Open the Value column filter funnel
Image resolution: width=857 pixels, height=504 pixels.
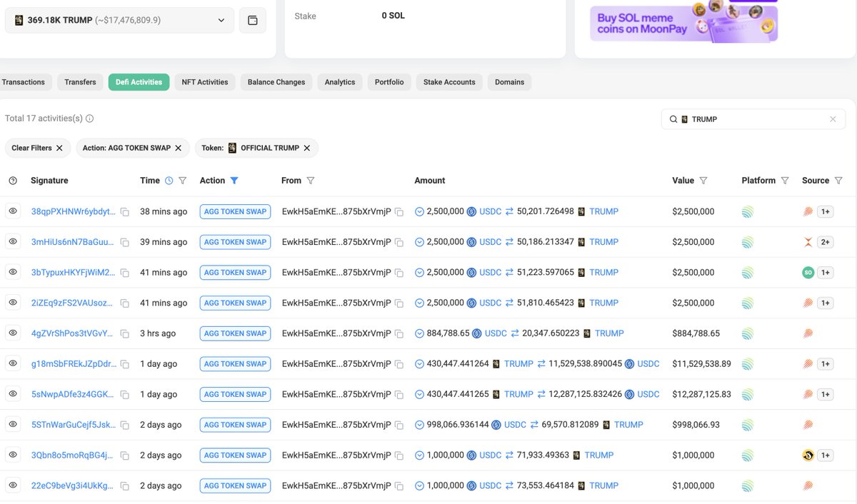pos(703,181)
